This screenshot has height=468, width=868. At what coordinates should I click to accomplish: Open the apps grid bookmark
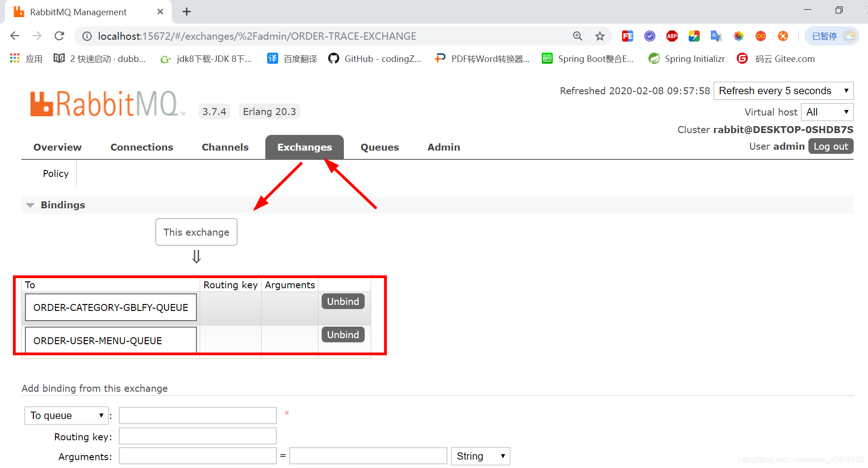pyautogui.click(x=26, y=59)
